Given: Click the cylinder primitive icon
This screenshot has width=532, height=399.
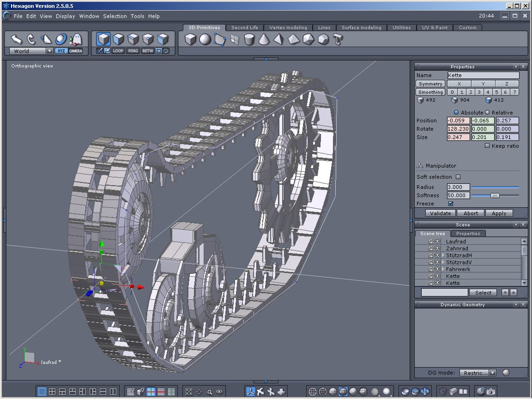Looking at the screenshot, I should click(249, 40).
